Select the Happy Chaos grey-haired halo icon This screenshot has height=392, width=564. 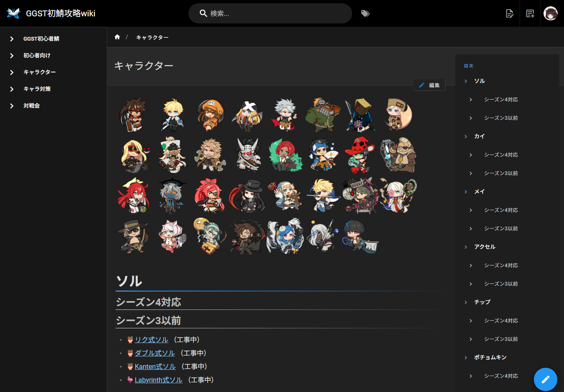(x=172, y=196)
